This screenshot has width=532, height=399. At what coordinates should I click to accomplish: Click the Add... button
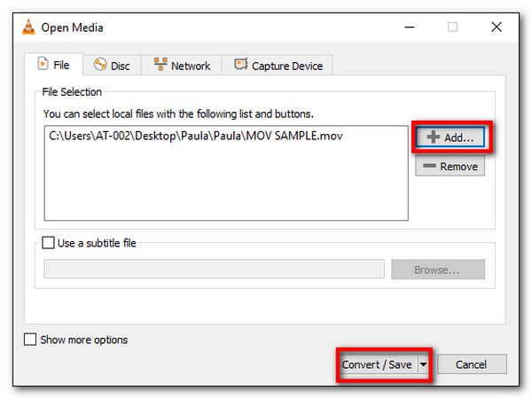point(450,137)
